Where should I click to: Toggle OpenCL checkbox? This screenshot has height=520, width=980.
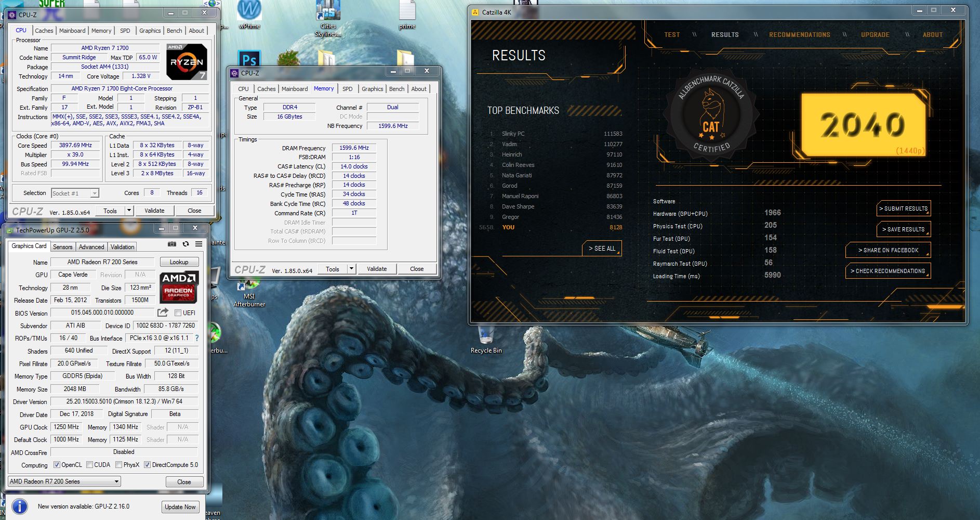(57, 465)
